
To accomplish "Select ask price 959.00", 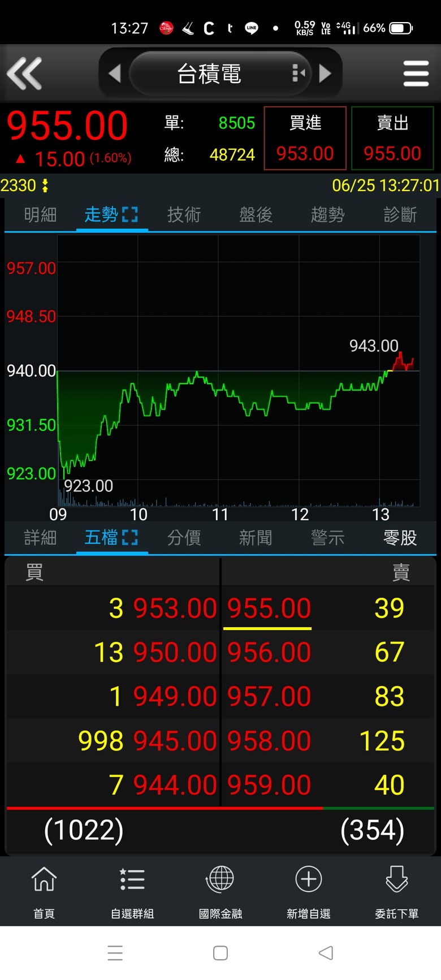I will coord(269,785).
